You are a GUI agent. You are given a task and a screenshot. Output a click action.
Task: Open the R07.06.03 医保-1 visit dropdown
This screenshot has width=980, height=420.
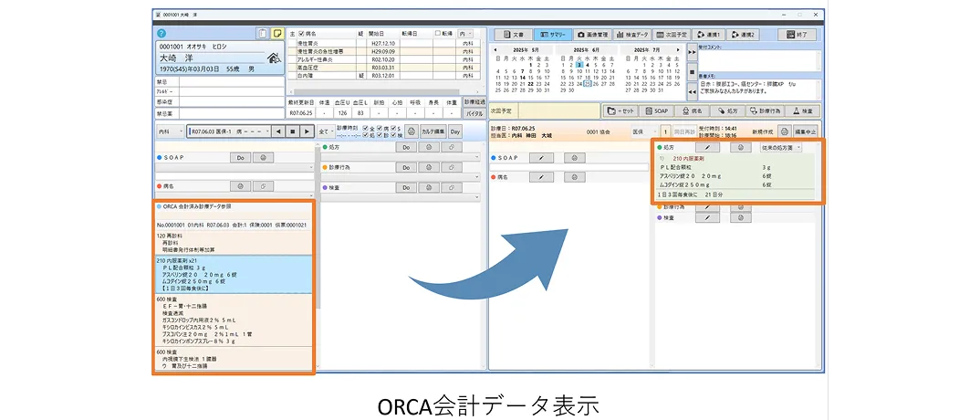click(229, 131)
